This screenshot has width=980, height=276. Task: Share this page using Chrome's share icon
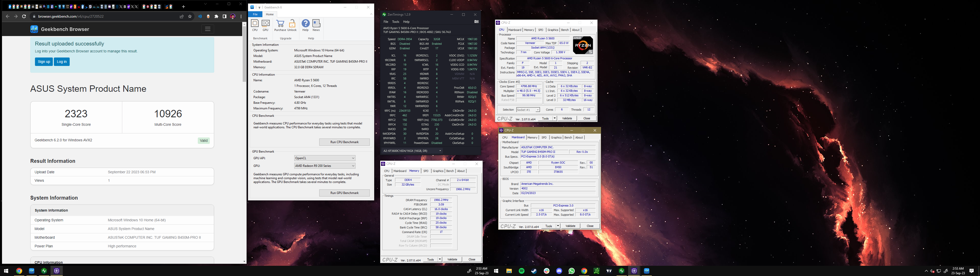(181, 16)
